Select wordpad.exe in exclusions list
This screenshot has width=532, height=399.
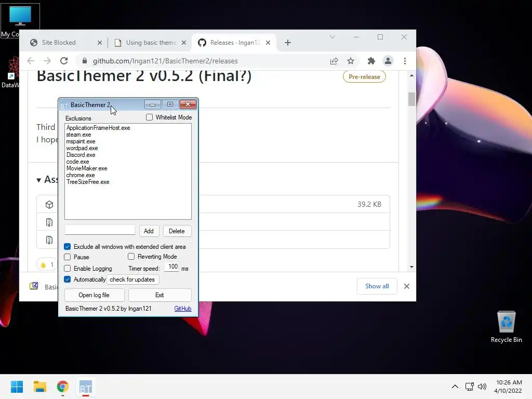[82, 148]
